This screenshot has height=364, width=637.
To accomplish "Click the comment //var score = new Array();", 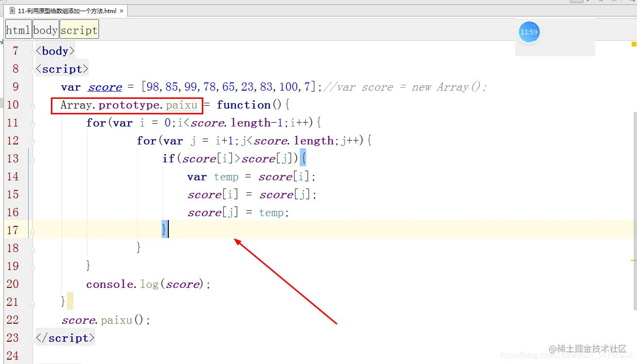I will (x=405, y=87).
